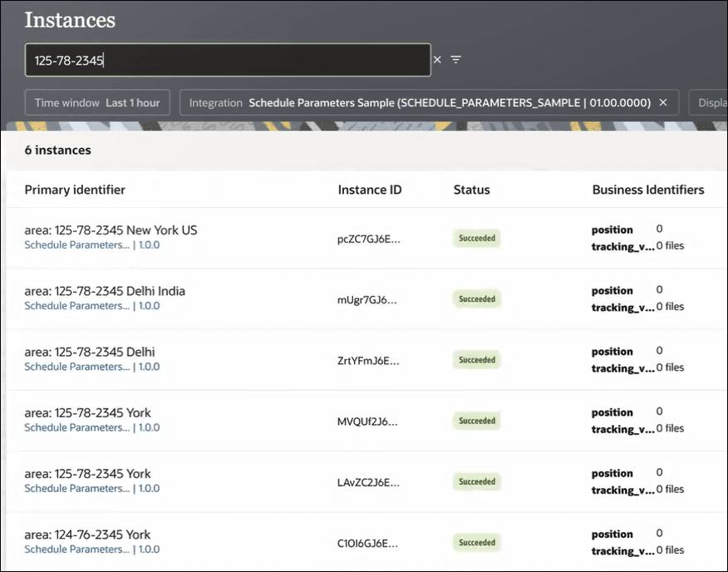The width and height of the screenshot is (728, 572).
Task: Click Succeeded badge for New York US
Action: point(477,239)
